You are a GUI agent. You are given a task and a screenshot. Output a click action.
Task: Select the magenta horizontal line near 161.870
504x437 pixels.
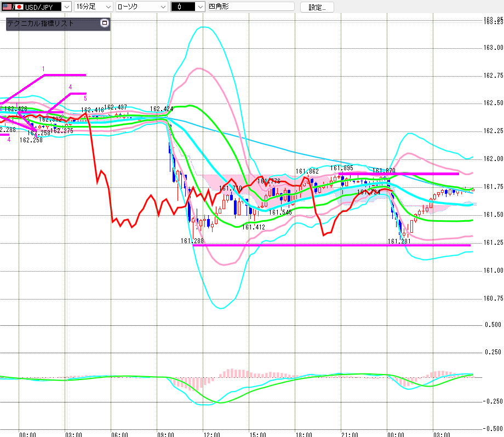[x=399, y=174]
